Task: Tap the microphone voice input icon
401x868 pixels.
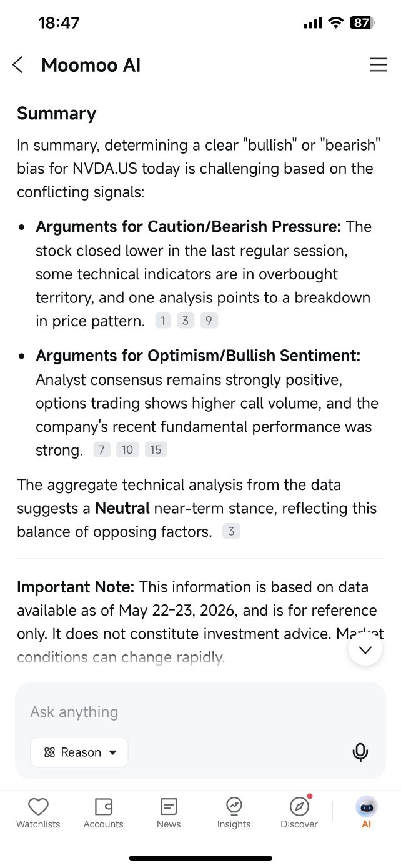Action: [x=360, y=752]
